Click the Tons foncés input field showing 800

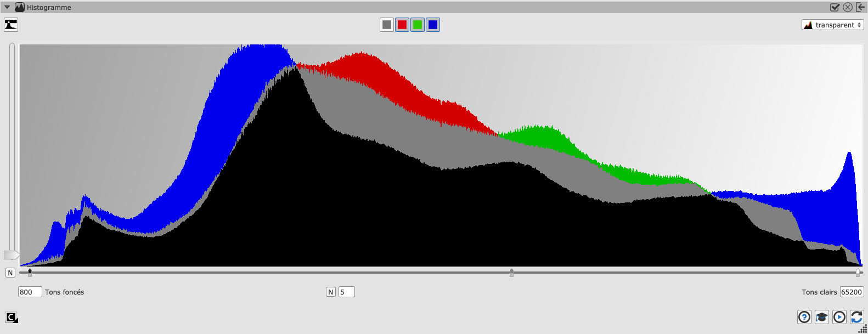pos(30,292)
